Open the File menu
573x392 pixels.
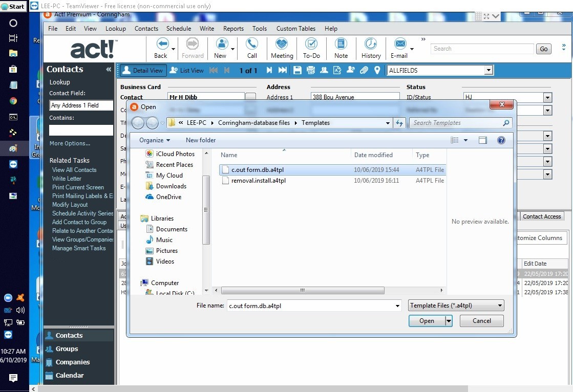pos(53,29)
